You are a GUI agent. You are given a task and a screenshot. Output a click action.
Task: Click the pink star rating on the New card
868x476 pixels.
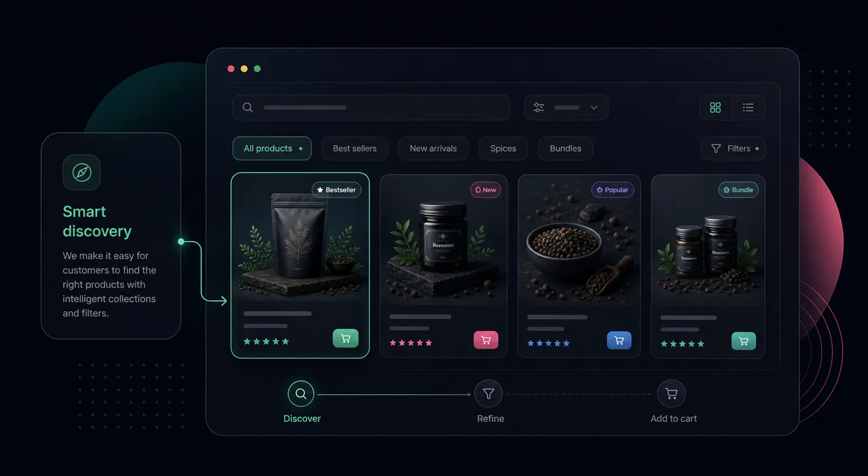pos(411,343)
